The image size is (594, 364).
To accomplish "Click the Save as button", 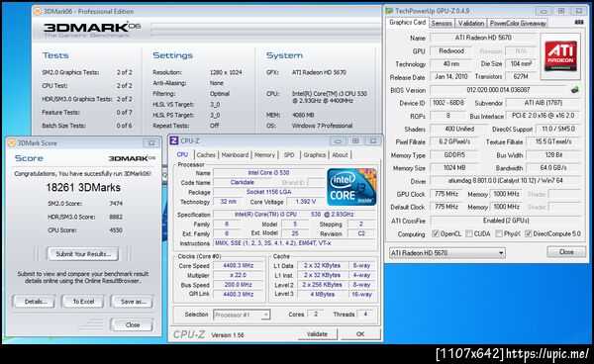I will 133,302.
